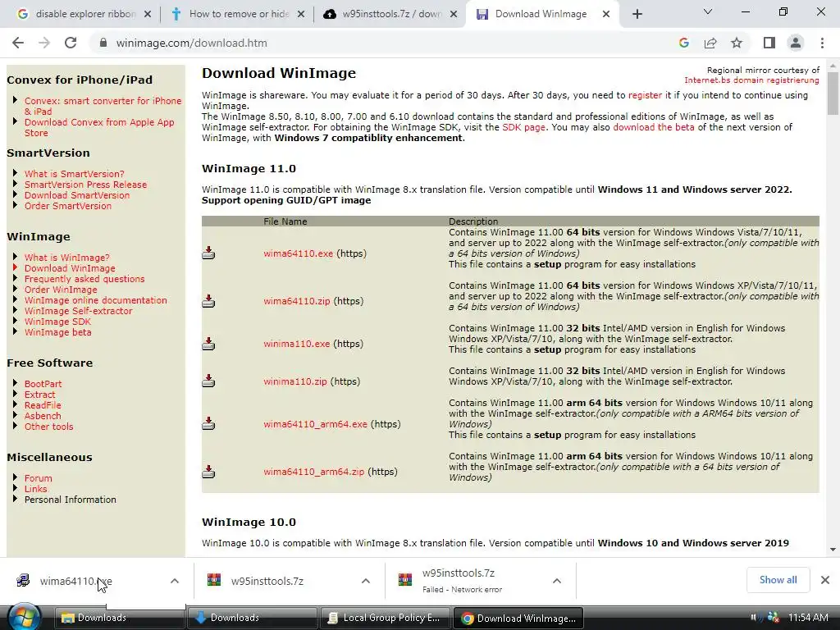Open 'What is WinImage?' sidebar link
840x630 pixels.
[x=66, y=258]
